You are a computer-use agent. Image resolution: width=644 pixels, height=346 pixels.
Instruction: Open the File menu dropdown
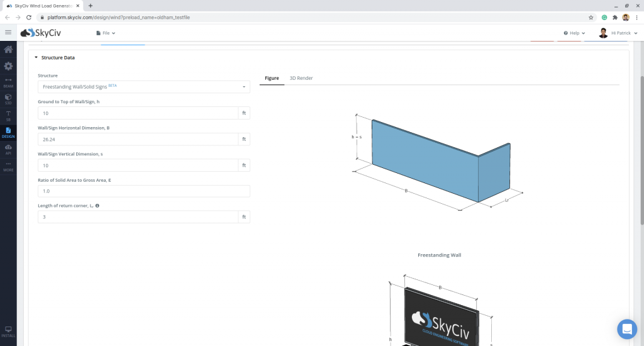pyautogui.click(x=106, y=33)
